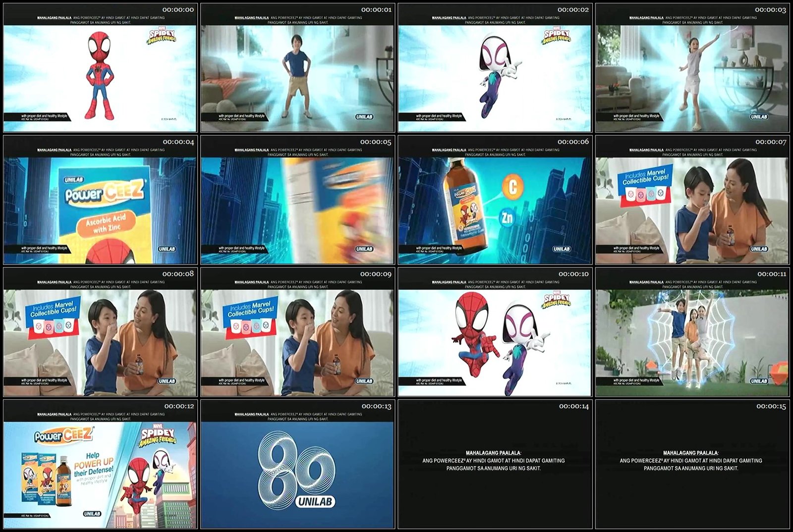Open the product lineup frame at 00:00:12
The height and width of the screenshot is (532, 793).
(100, 465)
